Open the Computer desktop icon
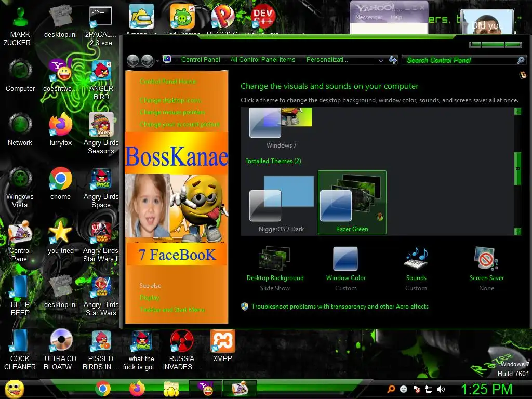The width and height of the screenshot is (532, 399). click(x=20, y=75)
